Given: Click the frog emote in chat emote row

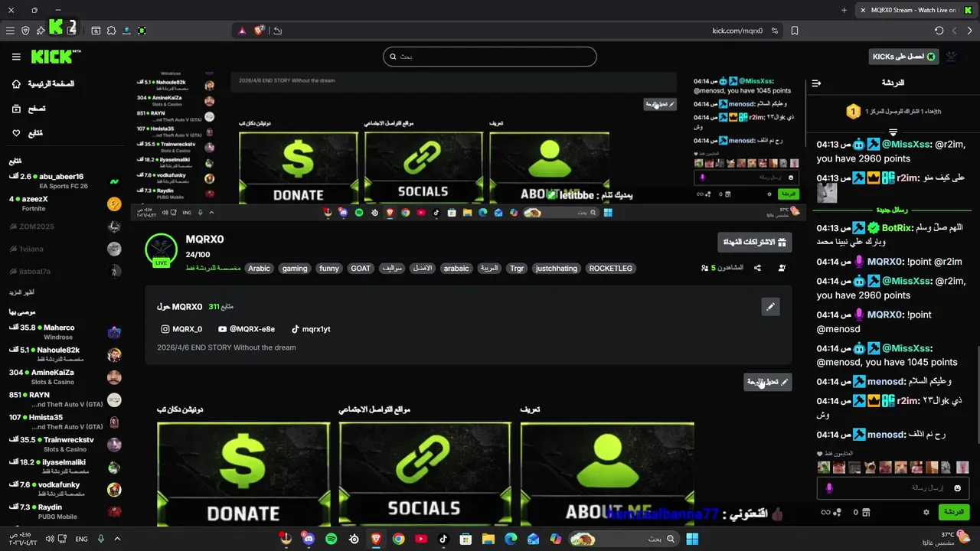Looking at the screenshot, I should coord(824,467).
